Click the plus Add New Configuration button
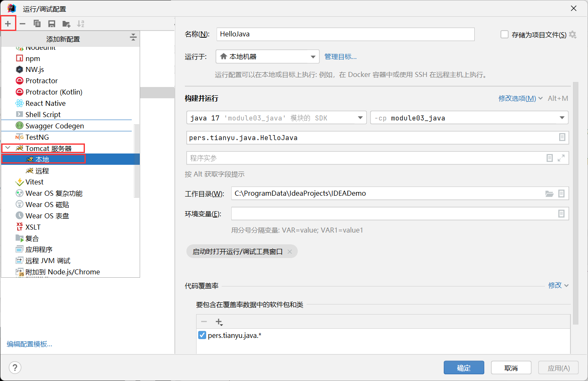588x381 pixels. pos(8,24)
